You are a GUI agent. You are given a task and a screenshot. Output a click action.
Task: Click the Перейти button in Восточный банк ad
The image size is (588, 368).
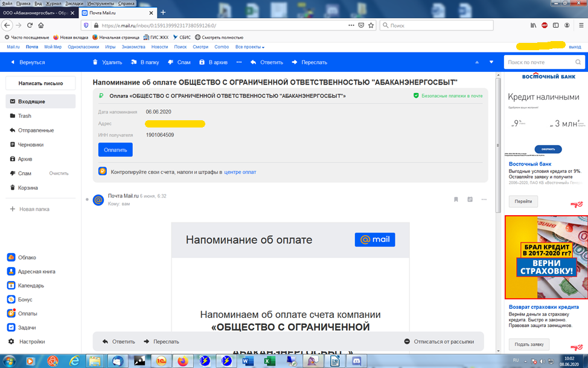[523, 201]
